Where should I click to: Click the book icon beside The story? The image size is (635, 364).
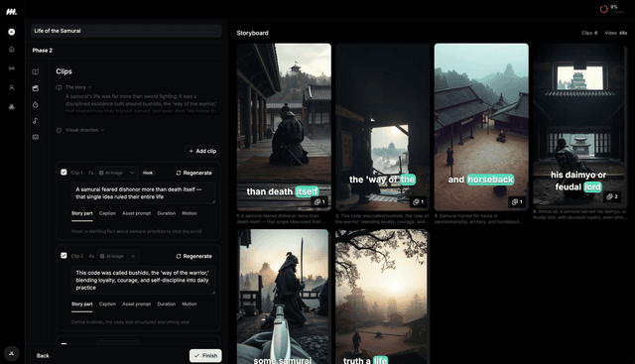point(59,87)
